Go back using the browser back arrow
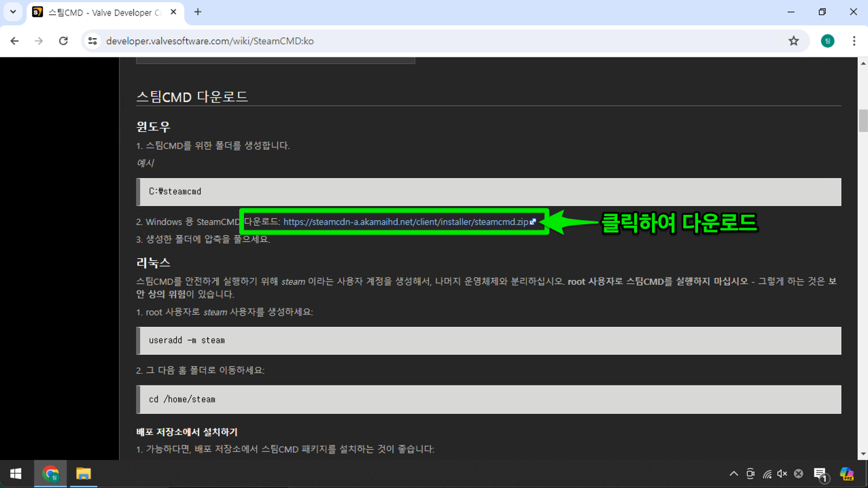The height and width of the screenshot is (488, 868). (14, 41)
